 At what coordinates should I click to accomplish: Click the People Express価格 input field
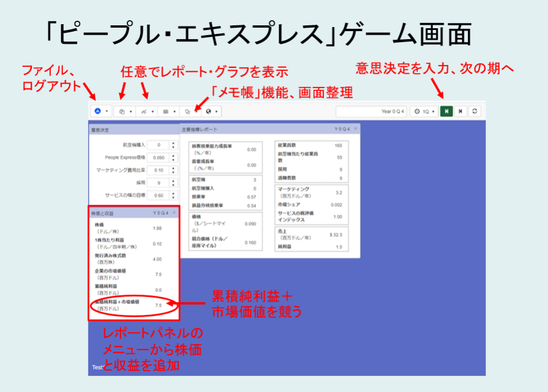[x=158, y=157]
